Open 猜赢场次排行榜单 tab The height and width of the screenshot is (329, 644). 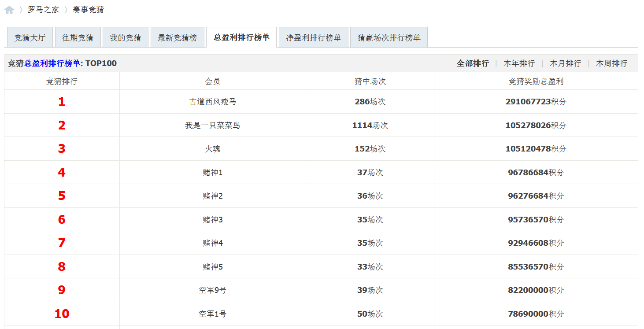pos(389,38)
